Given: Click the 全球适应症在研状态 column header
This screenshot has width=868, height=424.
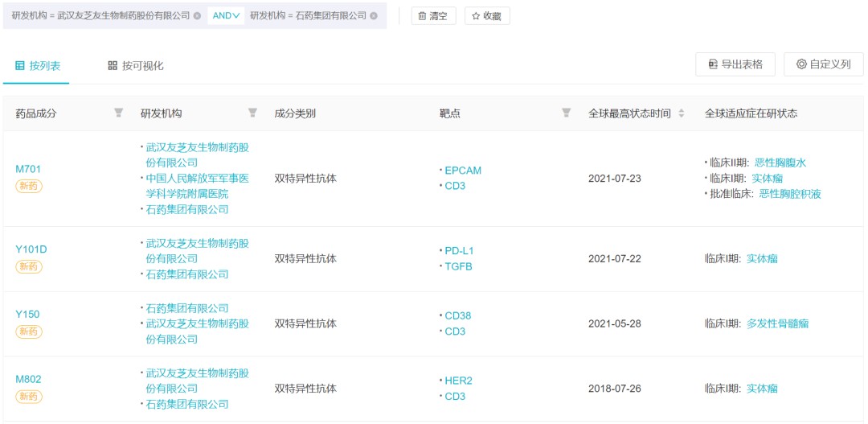Looking at the screenshot, I should coord(751,113).
